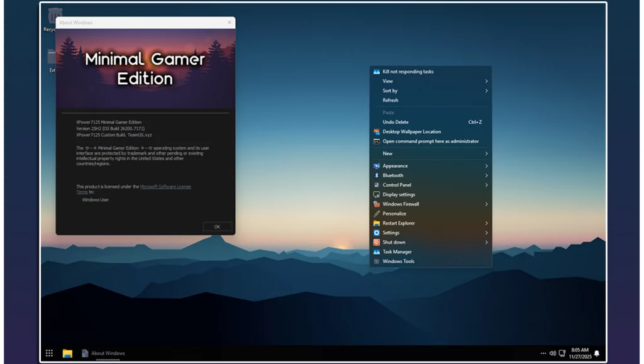Choose Undo Delete in the context menu

(x=396, y=122)
